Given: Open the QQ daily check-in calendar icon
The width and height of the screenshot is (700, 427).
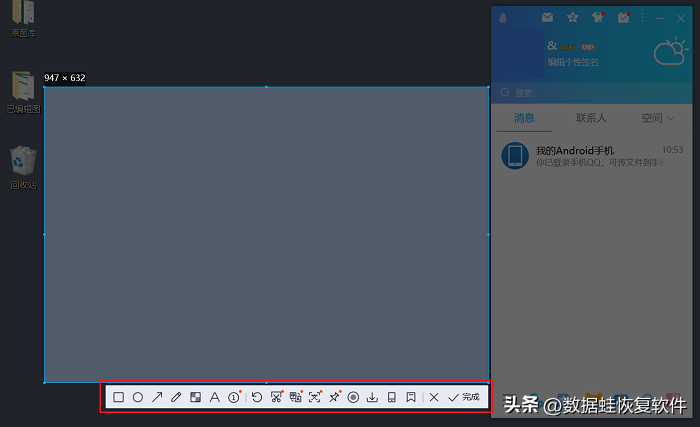Looking at the screenshot, I should [623, 17].
